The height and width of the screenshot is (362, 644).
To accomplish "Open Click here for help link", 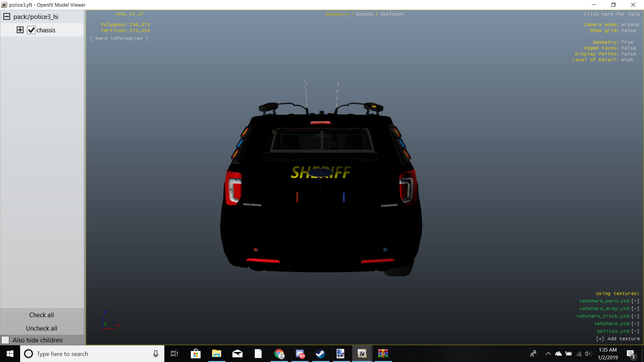I will [611, 14].
